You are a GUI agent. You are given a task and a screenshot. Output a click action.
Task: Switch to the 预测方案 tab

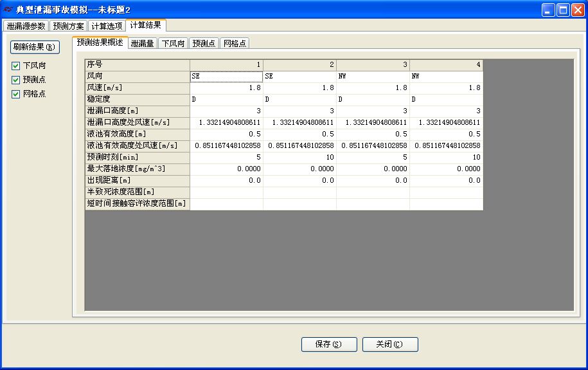[x=68, y=26]
